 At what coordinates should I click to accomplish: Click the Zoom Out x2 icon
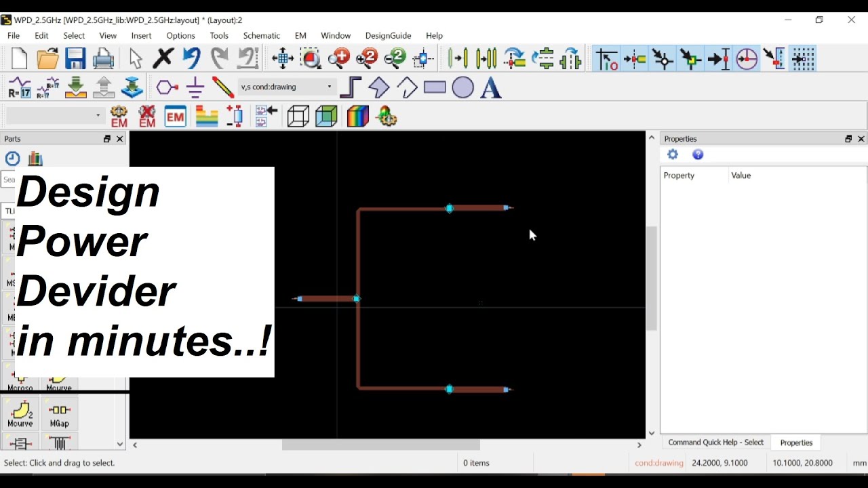[x=395, y=59]
